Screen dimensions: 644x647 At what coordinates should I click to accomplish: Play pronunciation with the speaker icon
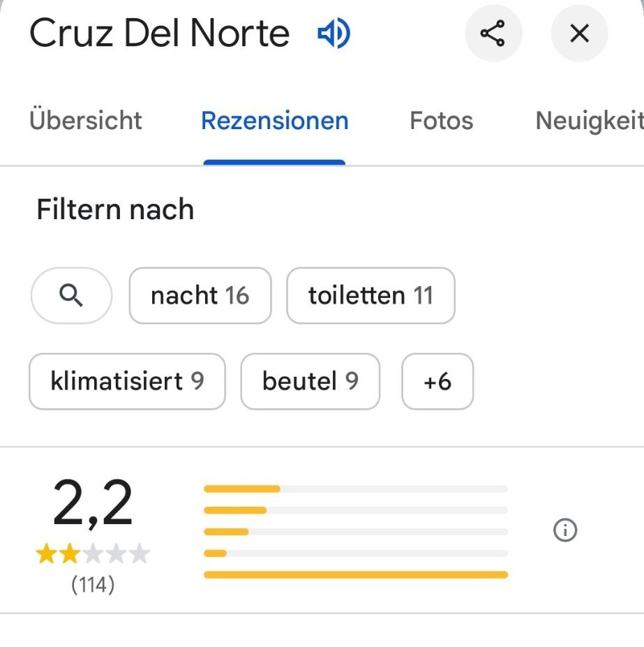click(334, 34)
